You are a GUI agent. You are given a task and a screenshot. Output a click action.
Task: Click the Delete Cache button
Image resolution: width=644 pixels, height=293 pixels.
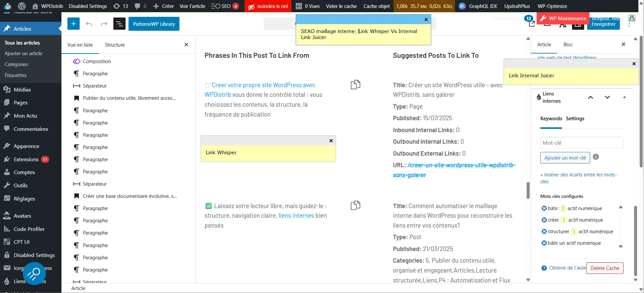point(605,268)
